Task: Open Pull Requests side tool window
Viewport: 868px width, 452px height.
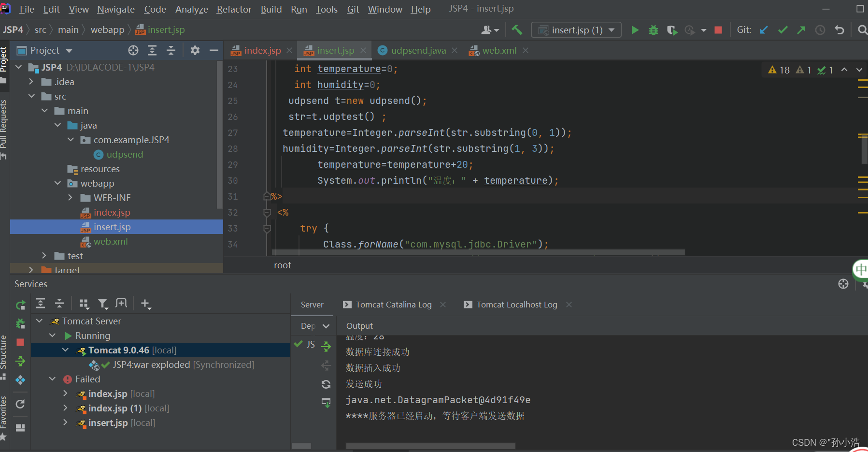Action: pos(3,130)
